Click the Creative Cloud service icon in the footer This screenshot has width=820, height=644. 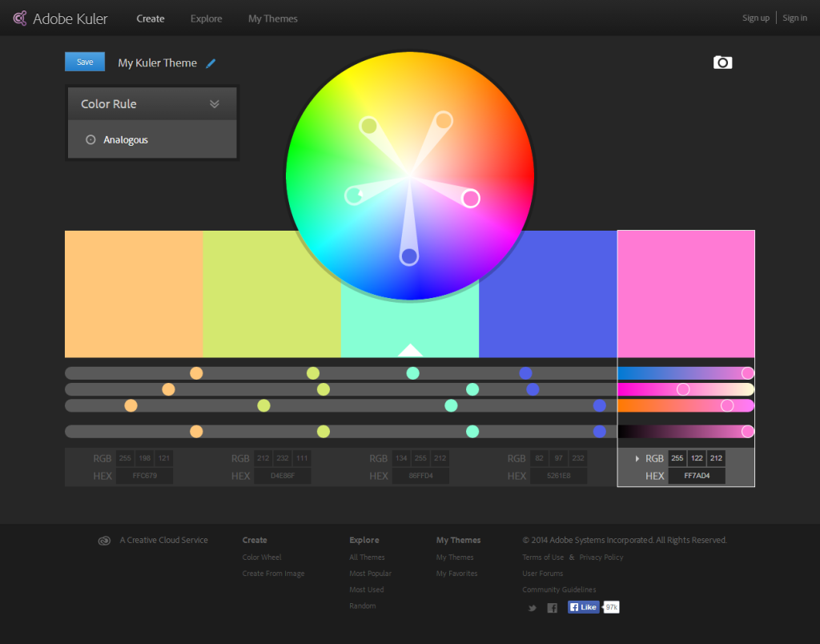click(x=104, y=540)
